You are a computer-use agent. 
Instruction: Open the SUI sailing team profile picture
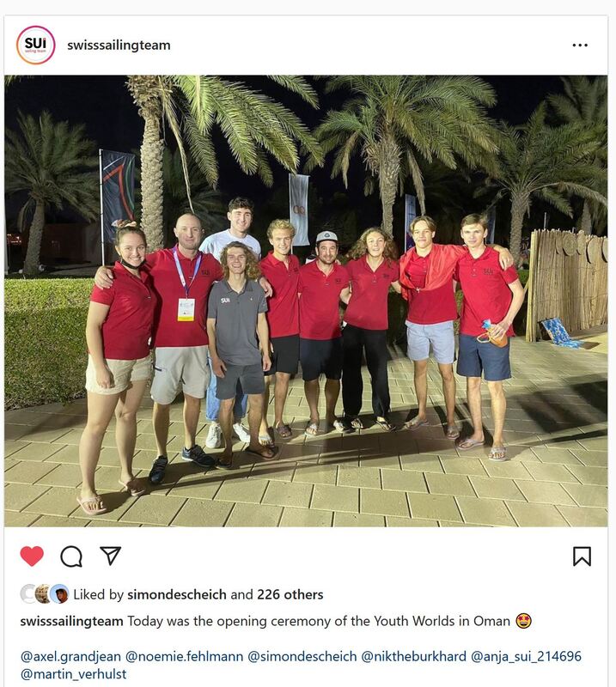point(35,46)
